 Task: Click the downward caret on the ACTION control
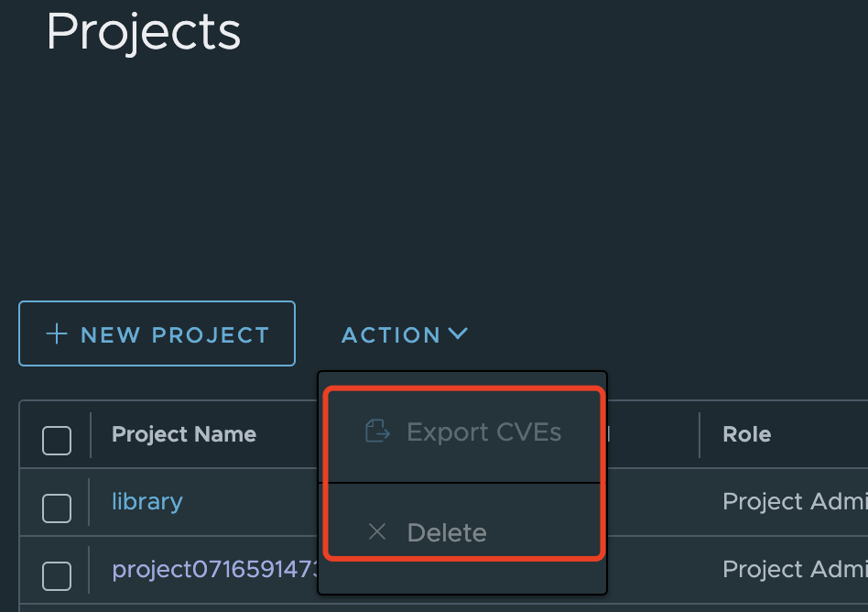[459, 334]
